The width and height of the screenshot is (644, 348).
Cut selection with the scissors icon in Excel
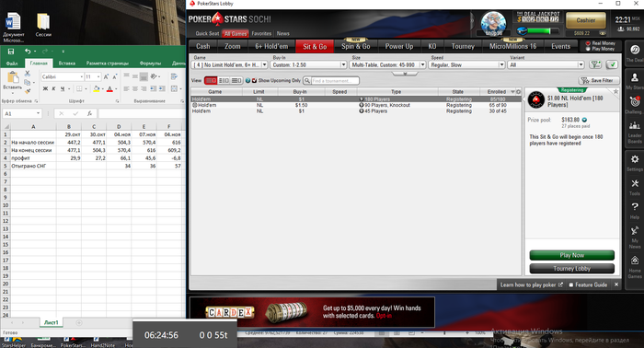27,73
